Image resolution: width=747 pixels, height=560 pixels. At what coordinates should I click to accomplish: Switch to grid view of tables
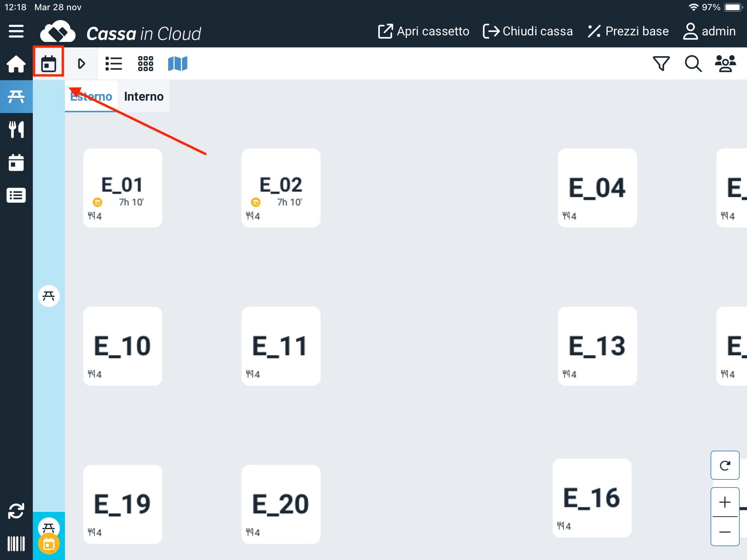[x=146, y=64]
